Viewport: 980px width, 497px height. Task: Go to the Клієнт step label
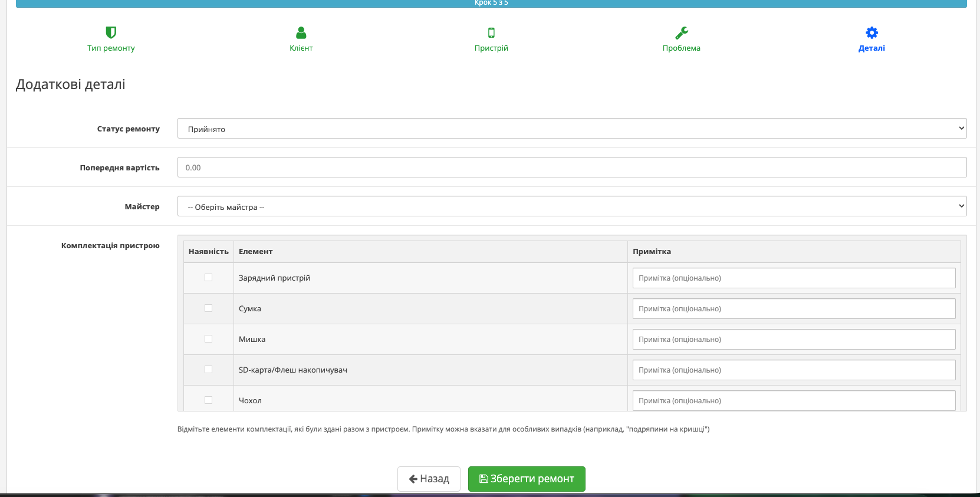301,48
